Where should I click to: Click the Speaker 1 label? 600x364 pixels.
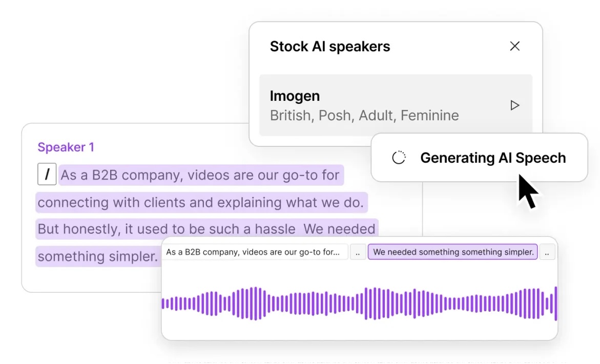(66, 147)
